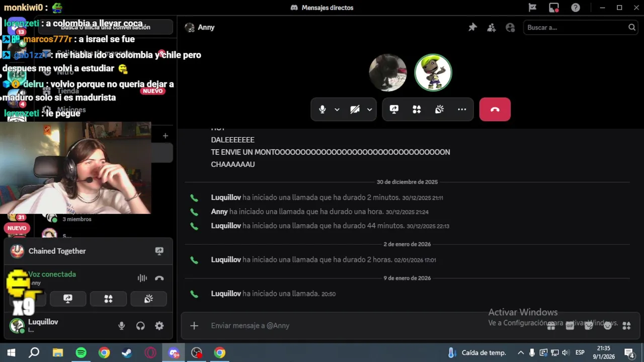Switch ESP input language indicator
Viewport: 644px width, 362px height.
tap(580, 352)
